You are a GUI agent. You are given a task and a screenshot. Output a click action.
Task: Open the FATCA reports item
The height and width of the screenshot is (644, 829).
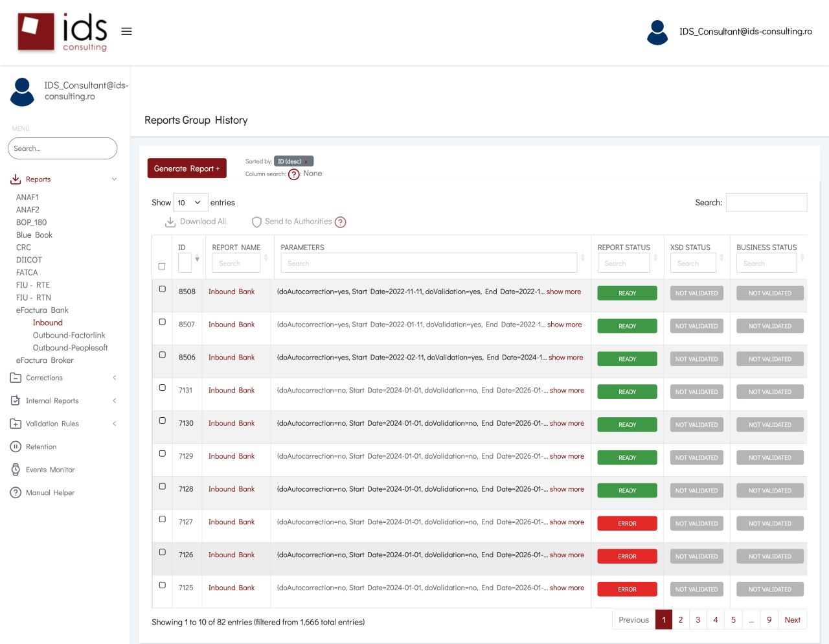(27, 272)
